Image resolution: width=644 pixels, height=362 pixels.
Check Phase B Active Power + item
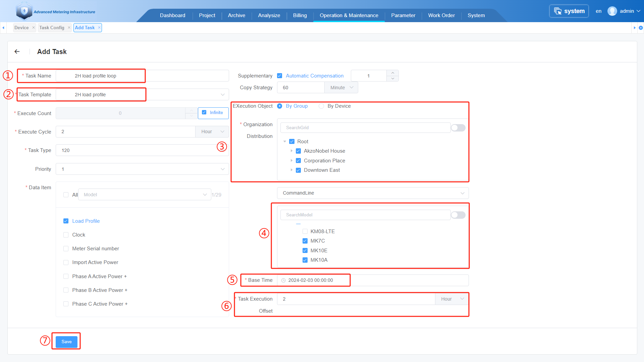[66, 290]
